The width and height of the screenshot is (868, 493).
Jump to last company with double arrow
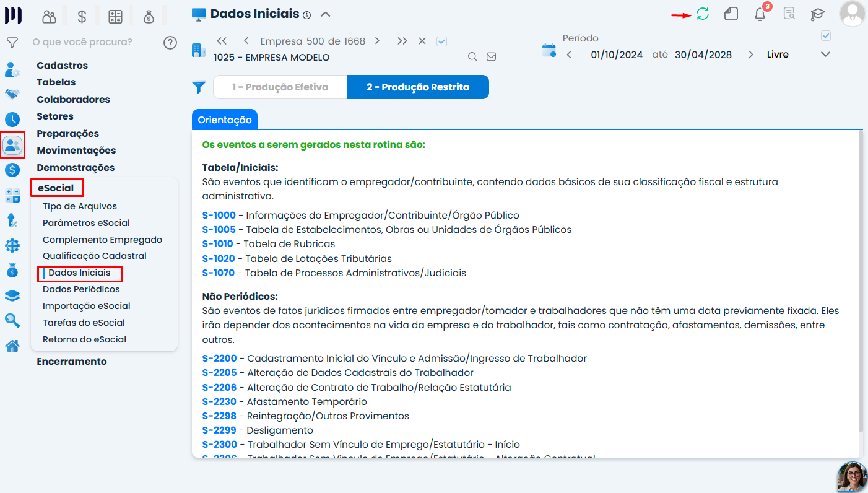(402, 41)
